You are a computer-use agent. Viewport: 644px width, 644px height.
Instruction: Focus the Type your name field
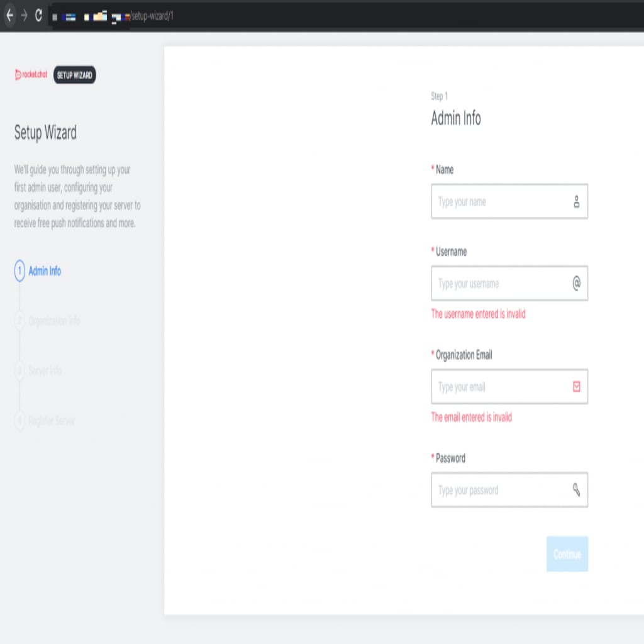509,201
